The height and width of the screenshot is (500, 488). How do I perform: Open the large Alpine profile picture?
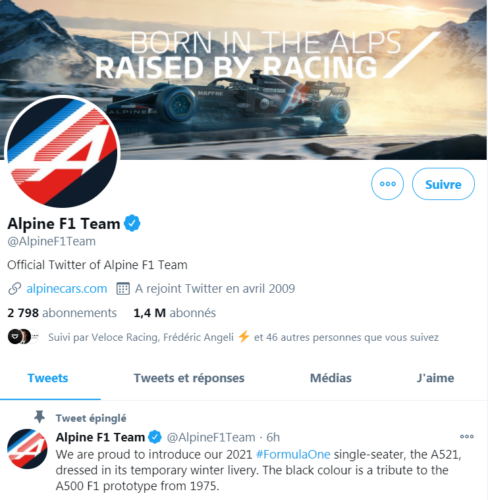click(x=63, y=151)
